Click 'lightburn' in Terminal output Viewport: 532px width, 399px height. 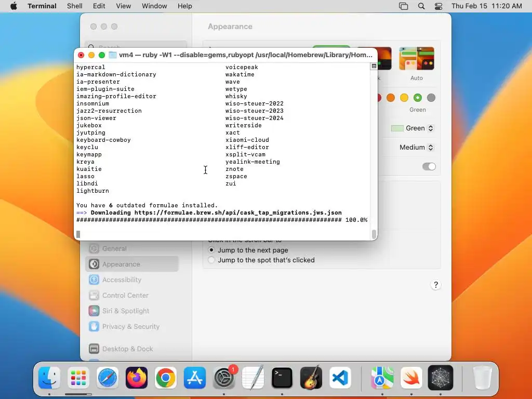click(92, 191)
